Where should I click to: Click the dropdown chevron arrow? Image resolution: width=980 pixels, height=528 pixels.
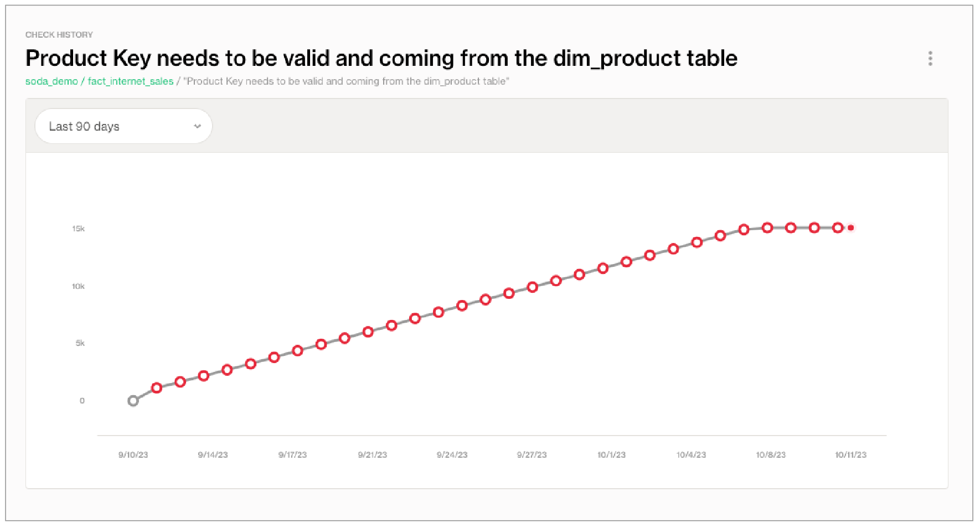click(x=197, y=126)
